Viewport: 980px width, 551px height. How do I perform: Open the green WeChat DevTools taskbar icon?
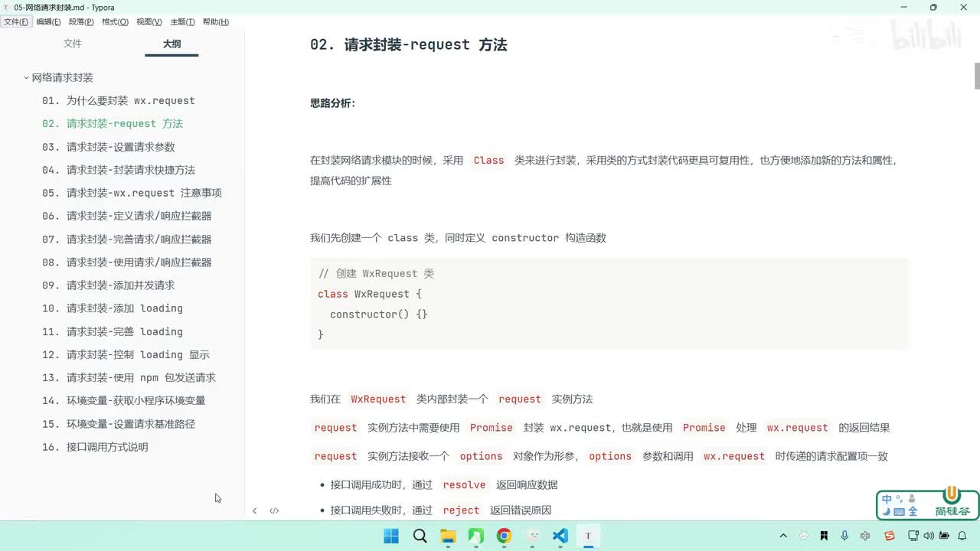coord(475,536)
